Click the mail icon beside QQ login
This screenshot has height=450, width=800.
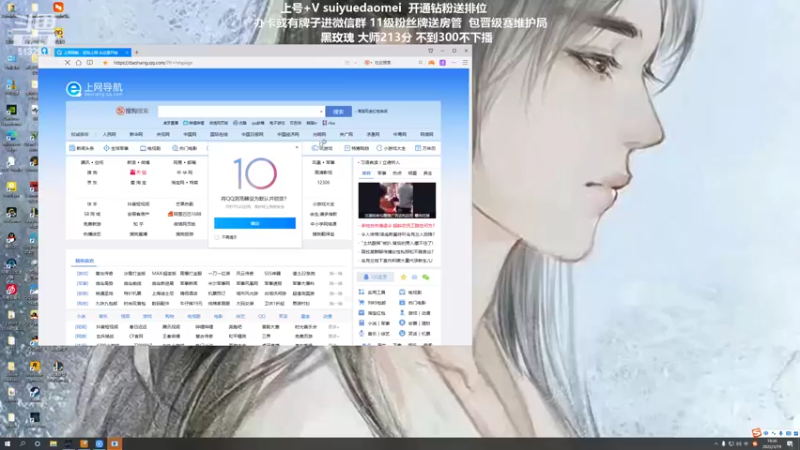pos(414,277)
